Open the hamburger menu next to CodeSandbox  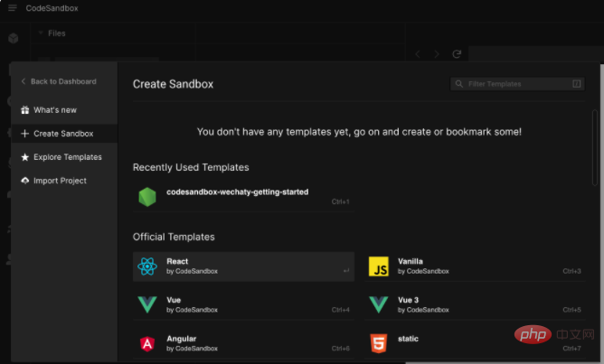coord(12,7)
